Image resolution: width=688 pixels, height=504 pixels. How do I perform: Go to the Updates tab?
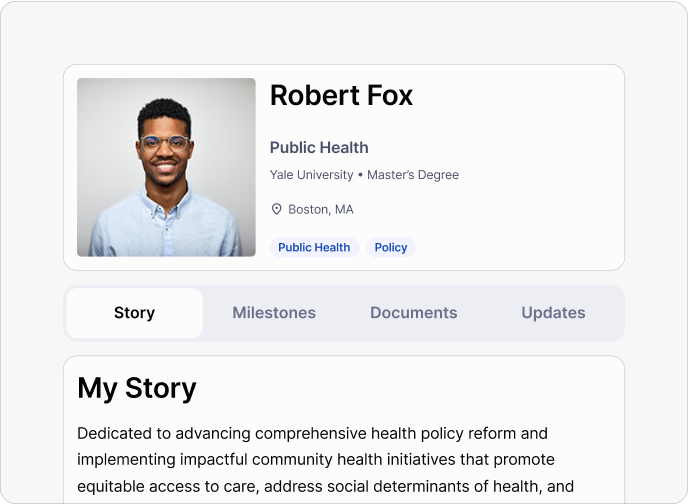tap(553, 313)
